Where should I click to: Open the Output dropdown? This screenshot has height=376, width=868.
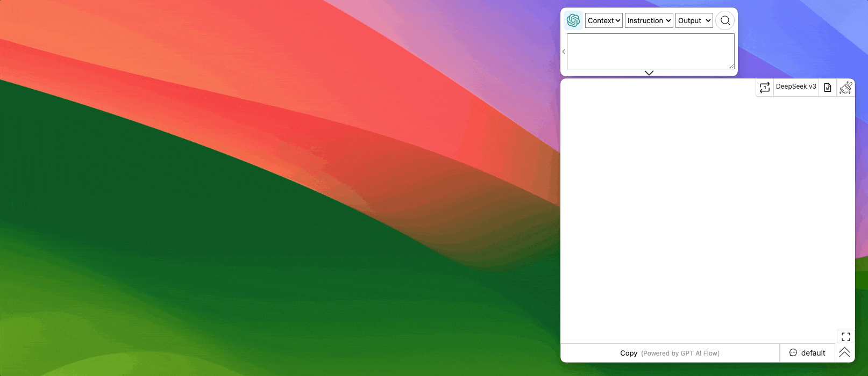[694, 20]
